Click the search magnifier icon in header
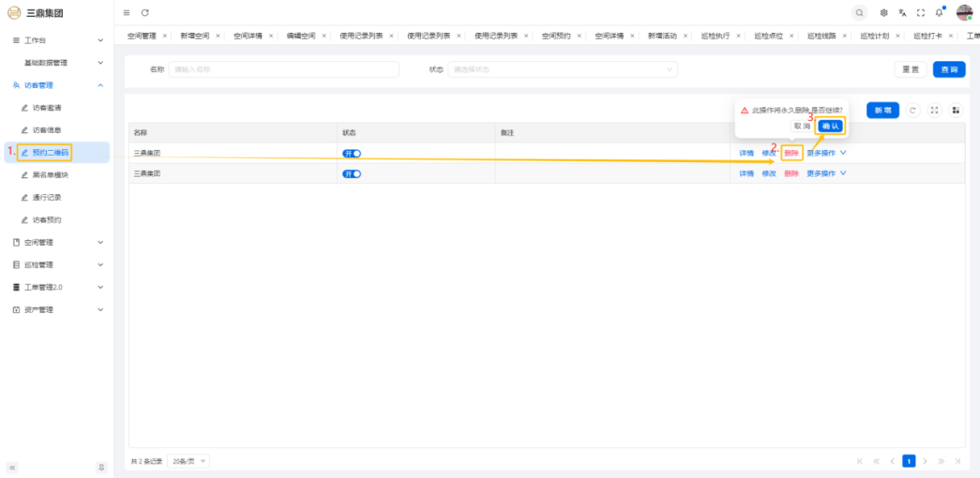This screenshot has width=980, height=478. point(860,12)
